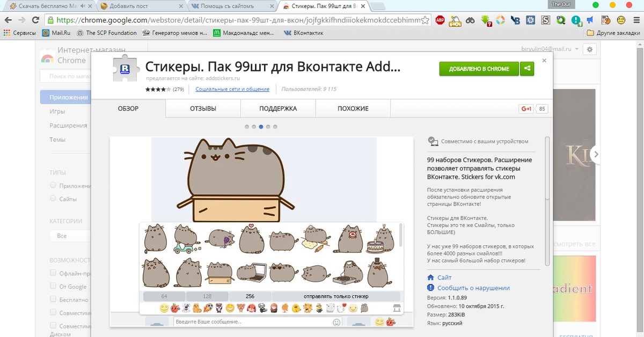The height and width of the screenshot is (337, 644).
Task: Open the biryulin04@mail.ru account dropdown
Action: [550, 49]
